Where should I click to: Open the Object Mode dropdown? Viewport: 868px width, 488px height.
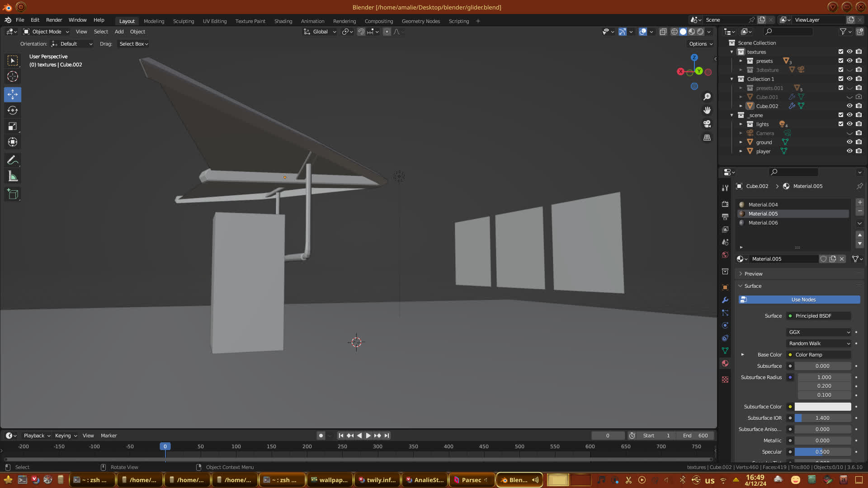[46, 32]
